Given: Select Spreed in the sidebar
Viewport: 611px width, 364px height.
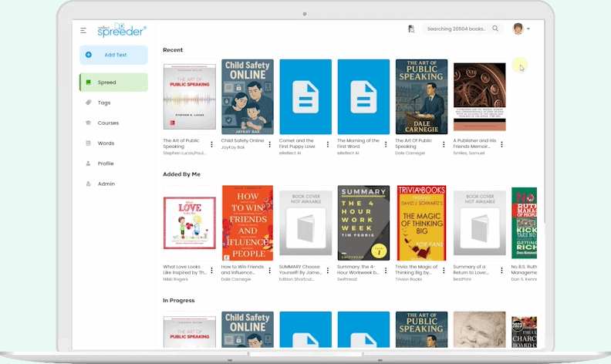Looking at the screenshot, I should pyautogui.click(x=113, y=83).
